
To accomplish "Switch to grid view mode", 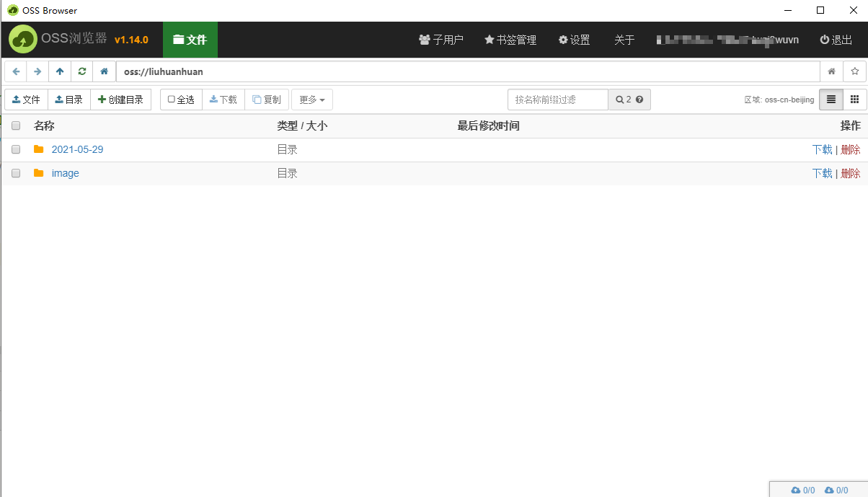I will pyautogui.click(x=855, y=100).
